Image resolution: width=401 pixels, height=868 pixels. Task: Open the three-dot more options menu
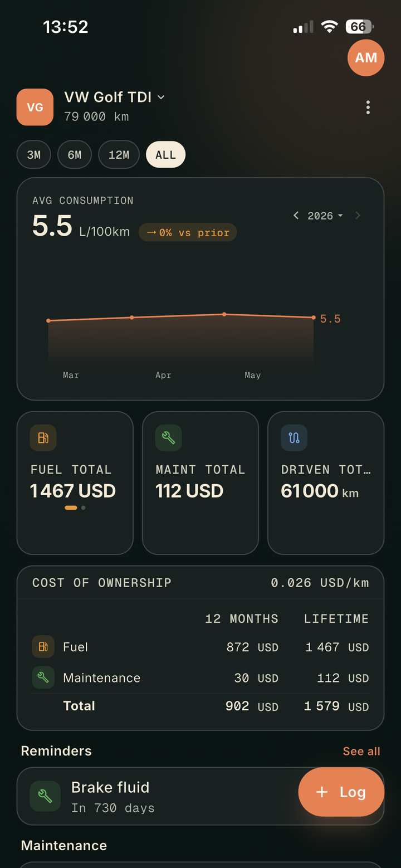click(x=368, y=108)
